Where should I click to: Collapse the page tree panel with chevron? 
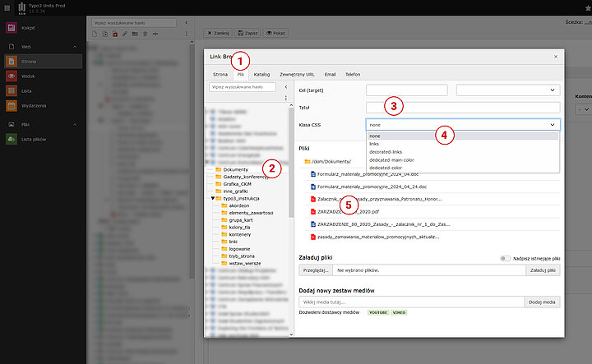pyautogui.click(x=187, y=23)
